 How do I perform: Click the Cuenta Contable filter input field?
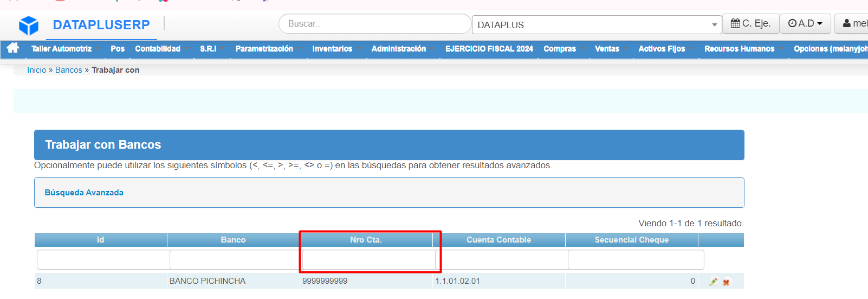pos(501,260)
